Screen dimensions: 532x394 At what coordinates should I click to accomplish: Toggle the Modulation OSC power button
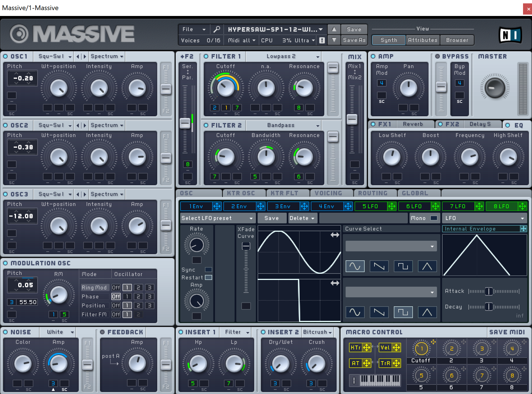coord(5,263)
